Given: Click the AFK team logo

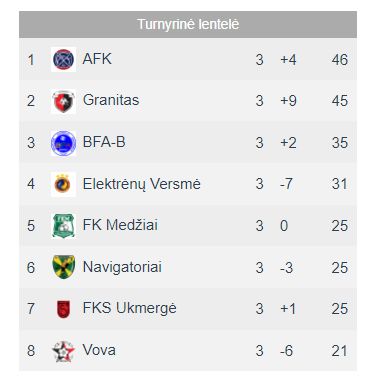Looking at the screenshot, I should point(63,59).
